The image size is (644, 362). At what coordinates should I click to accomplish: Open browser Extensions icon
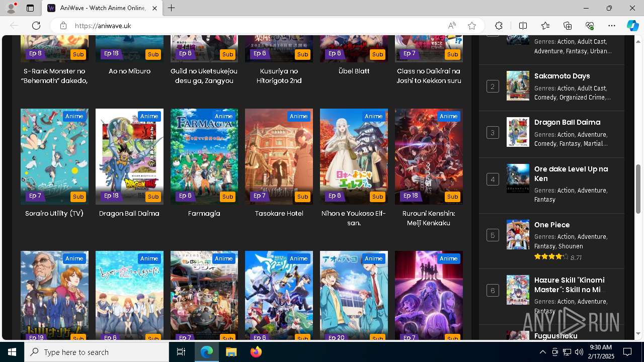499,26
